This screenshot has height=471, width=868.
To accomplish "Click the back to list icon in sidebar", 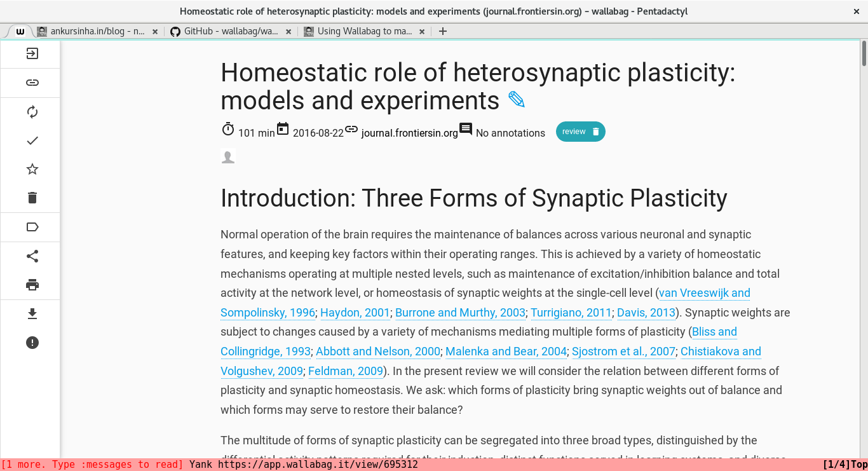I will (x=32, y=54).
